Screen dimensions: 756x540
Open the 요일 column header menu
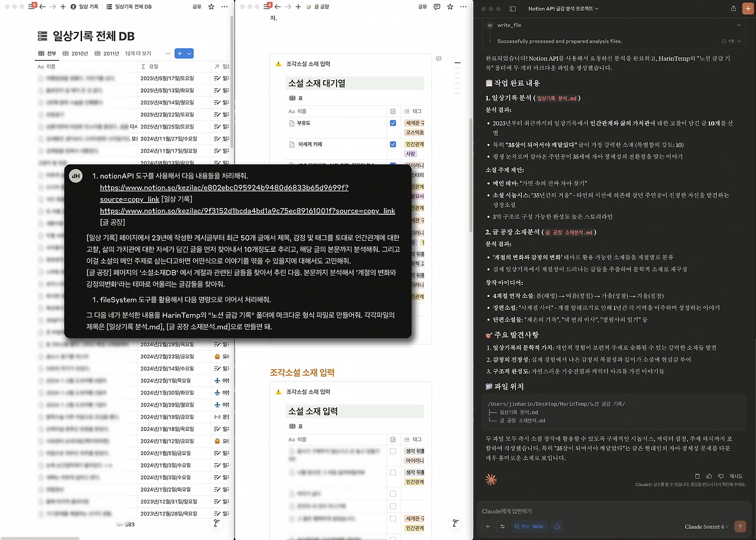tap(174, 67)
